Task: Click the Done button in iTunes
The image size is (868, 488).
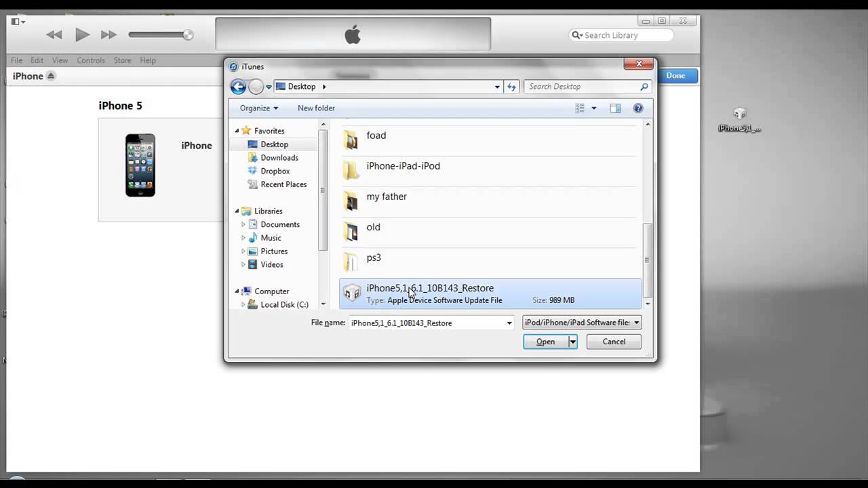Action: tap(675, 76)
